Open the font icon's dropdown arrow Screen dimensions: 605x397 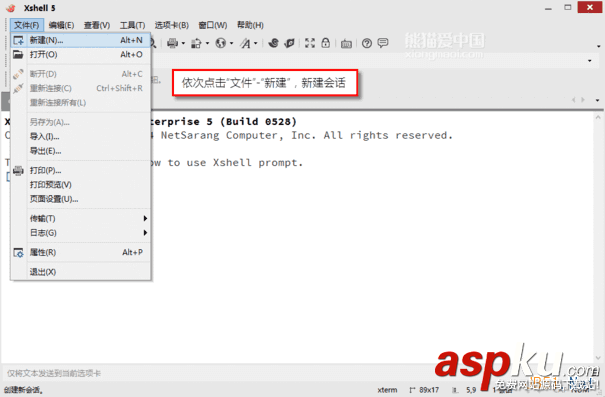point(255,43)
